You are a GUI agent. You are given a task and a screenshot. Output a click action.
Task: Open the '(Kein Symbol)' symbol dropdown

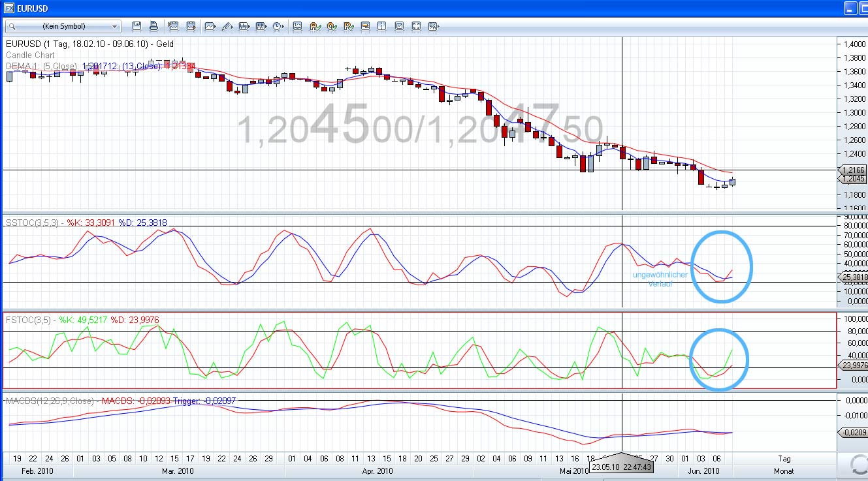click(115, 27)
